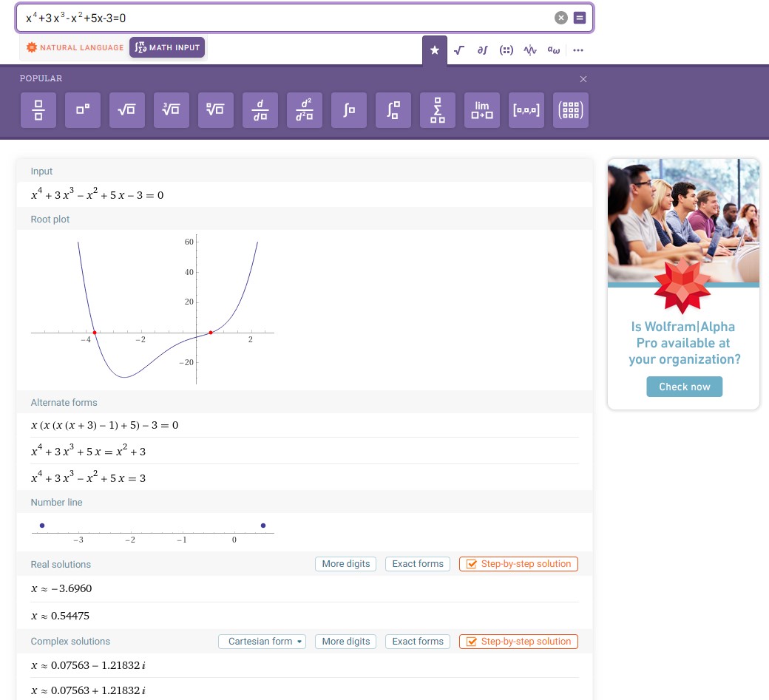
Task: Insert a definite integral template
Action: click(393, 110)
